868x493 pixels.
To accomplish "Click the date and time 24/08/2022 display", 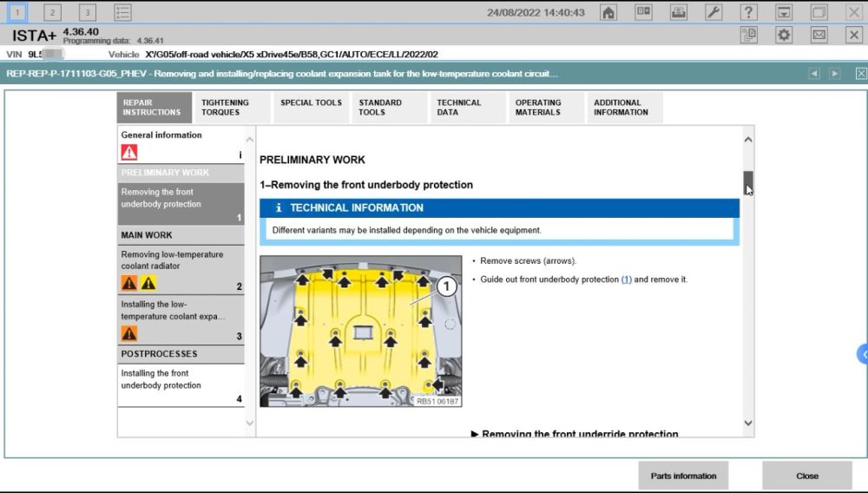I will [536, 12].
